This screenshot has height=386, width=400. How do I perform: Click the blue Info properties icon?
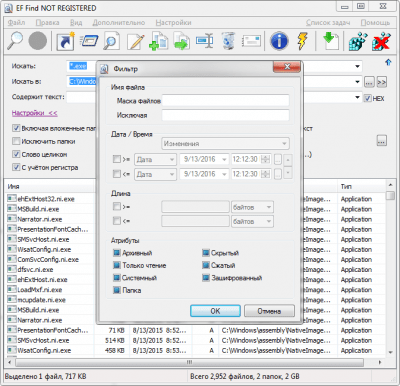(x=279, y=41)
